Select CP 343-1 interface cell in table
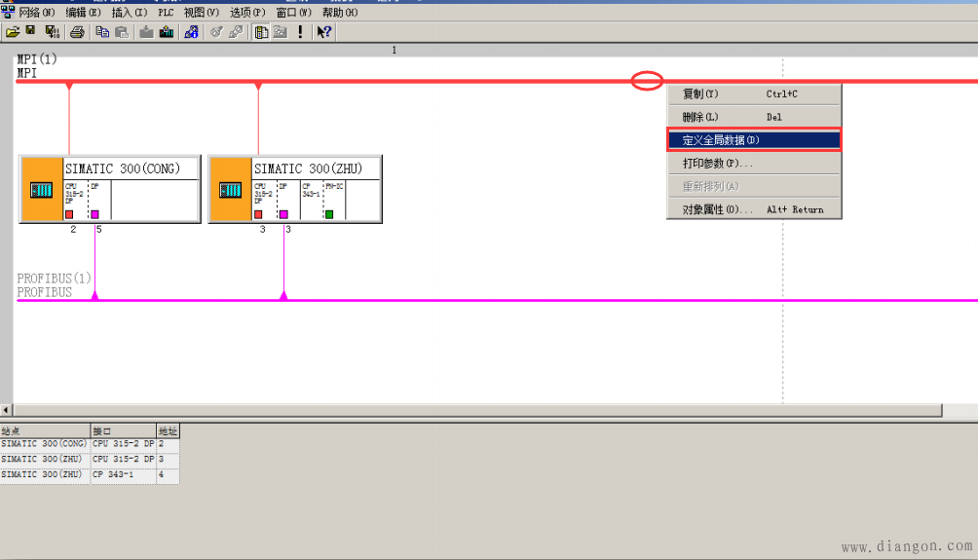 (x=124, y=474)
